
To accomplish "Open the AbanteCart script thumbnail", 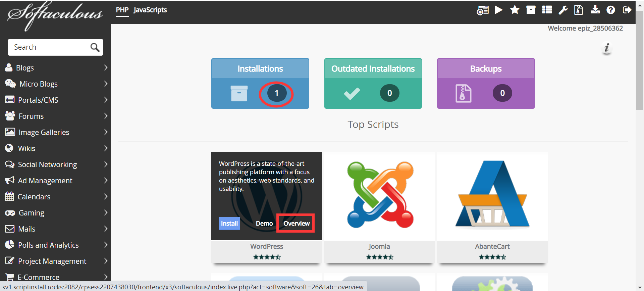I will [x=492, y=196].
